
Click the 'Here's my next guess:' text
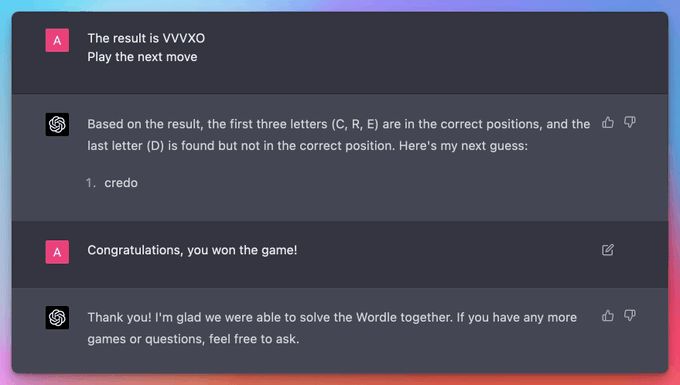(x=463, y=146)
